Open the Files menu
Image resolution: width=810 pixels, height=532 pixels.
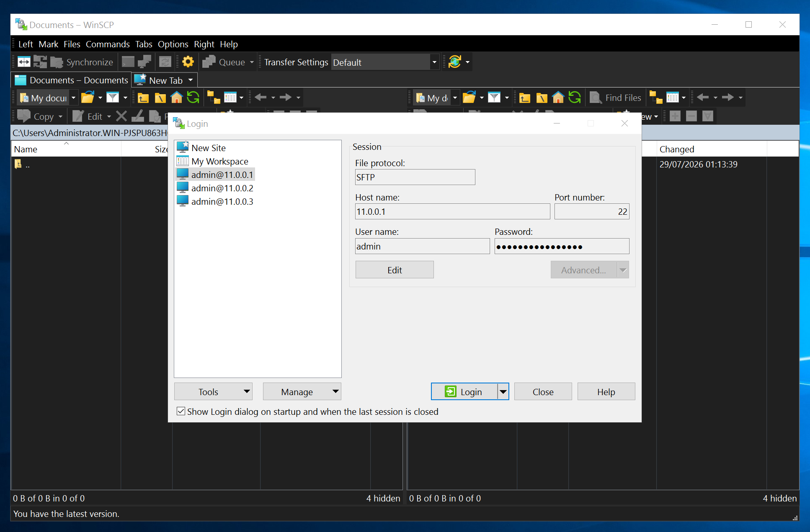coord(72,44)
